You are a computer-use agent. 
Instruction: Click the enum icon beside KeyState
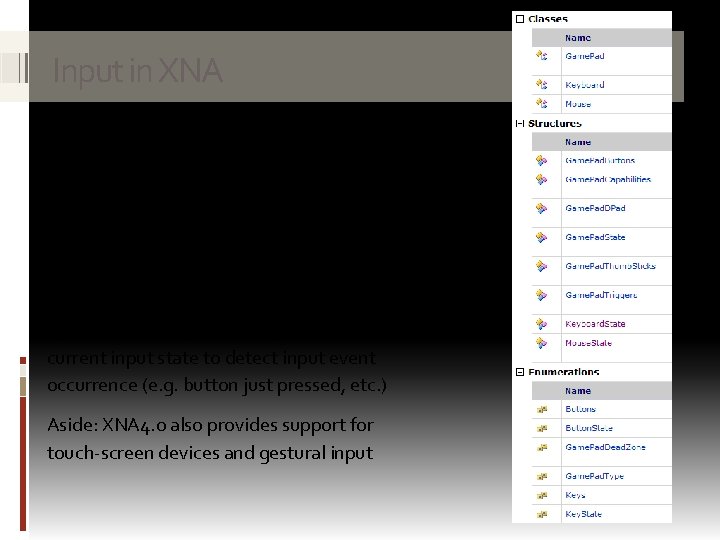click(542, 515)
